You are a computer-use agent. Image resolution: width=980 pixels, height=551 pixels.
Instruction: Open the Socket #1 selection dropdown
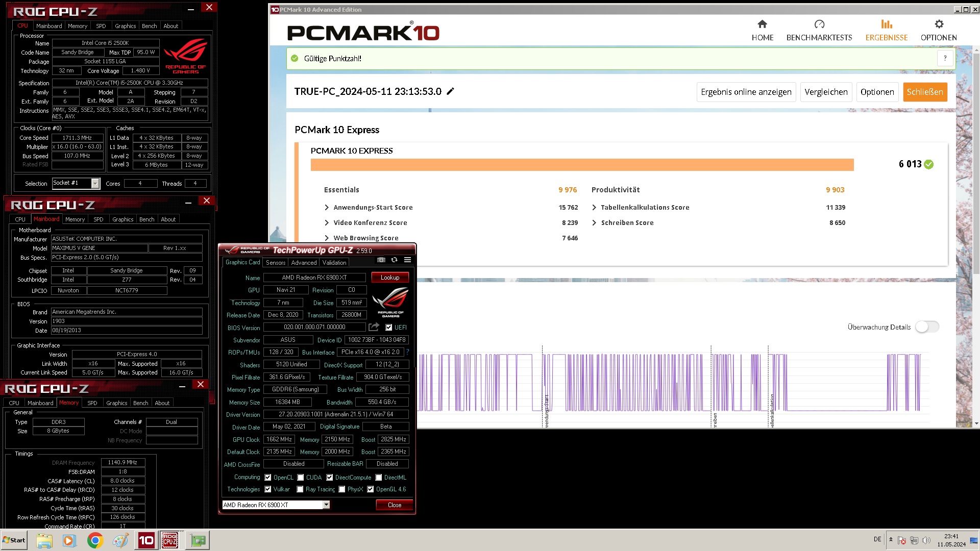point(95,183)
